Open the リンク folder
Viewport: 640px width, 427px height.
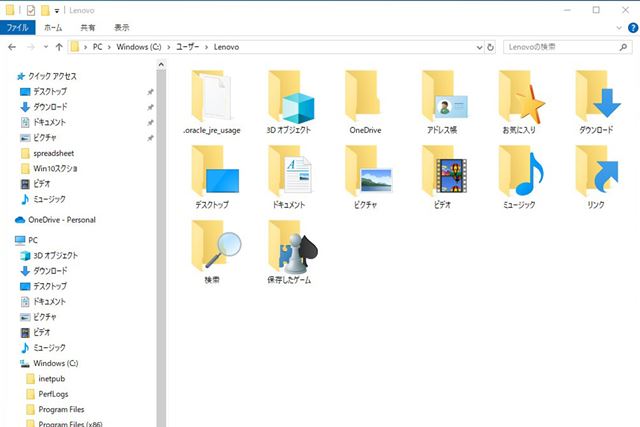point(596,177)
